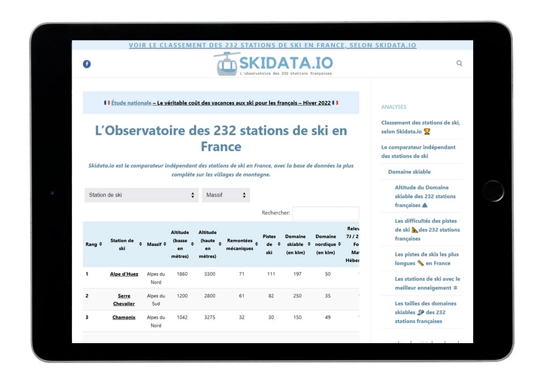This screenshot has width=550, height=392.
Task: Click the 197 domaine skiable value
Action: 298,274
